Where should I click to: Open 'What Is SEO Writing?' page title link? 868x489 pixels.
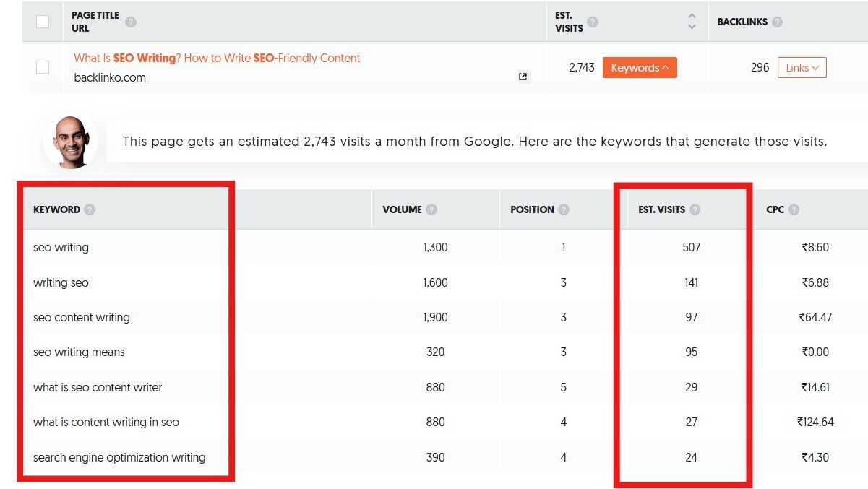[217, 58]
